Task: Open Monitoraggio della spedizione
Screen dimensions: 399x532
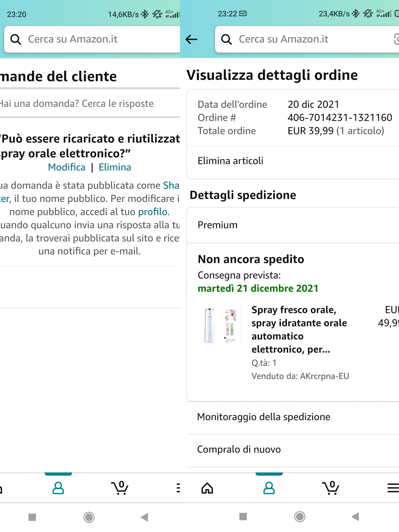Action: pyautogui.click(x=264, y=417)
